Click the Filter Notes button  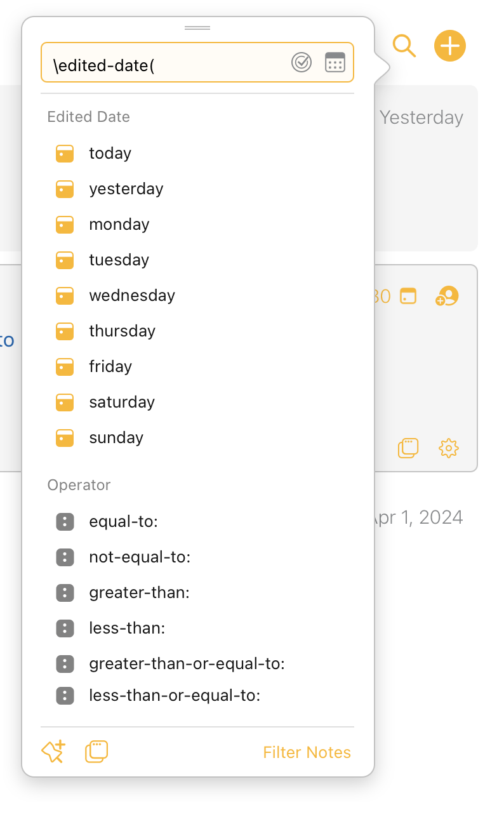click(x=307, y=752)
